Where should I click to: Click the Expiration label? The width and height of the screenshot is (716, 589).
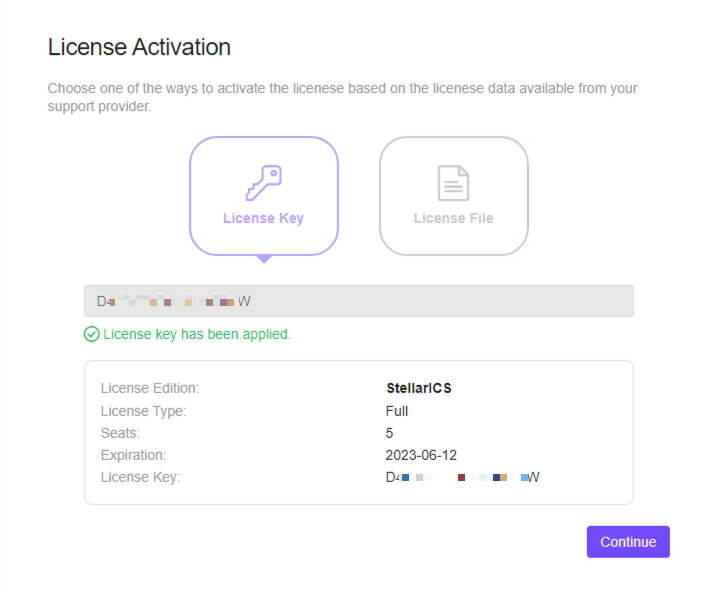point(134,455)
